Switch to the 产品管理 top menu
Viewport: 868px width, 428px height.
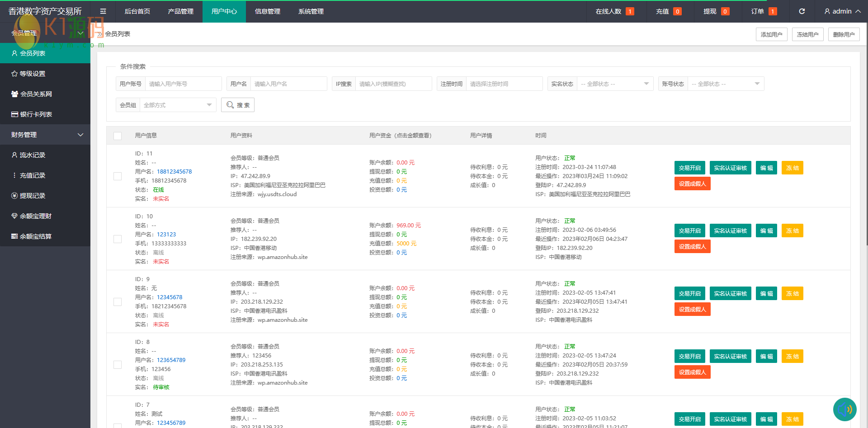(x=180, y=11)
